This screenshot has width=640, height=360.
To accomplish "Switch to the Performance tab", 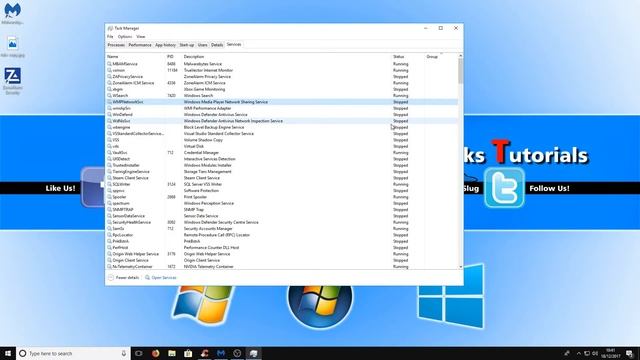I will (x=140, y=45).
